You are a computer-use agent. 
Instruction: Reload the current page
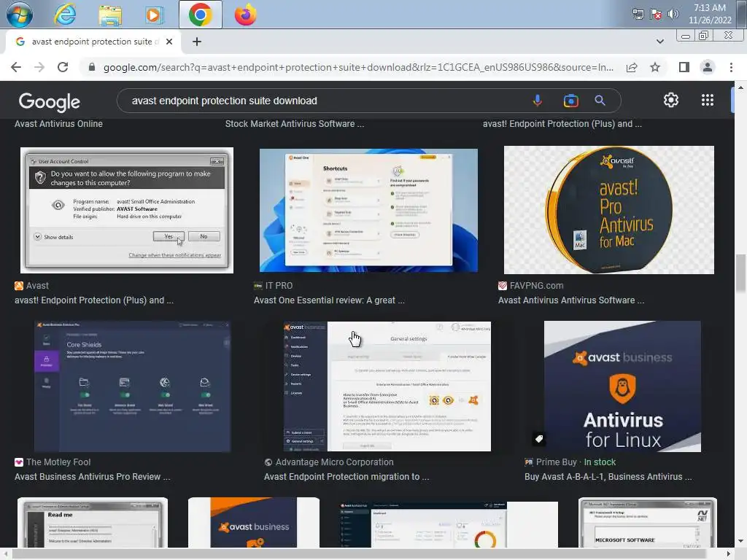pos(63,67)
